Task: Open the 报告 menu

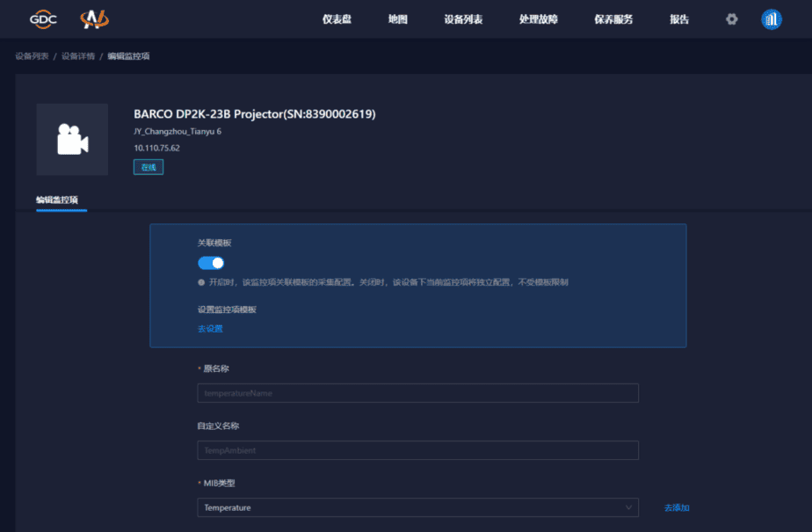Action: pos(679,19)
